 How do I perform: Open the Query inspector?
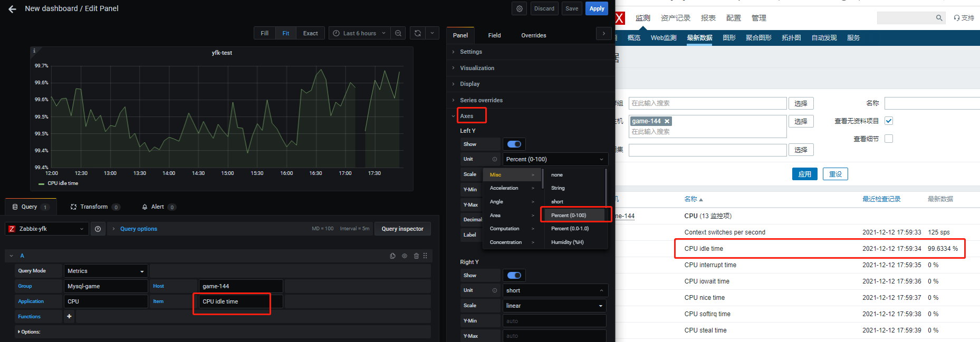pos(402,229)
